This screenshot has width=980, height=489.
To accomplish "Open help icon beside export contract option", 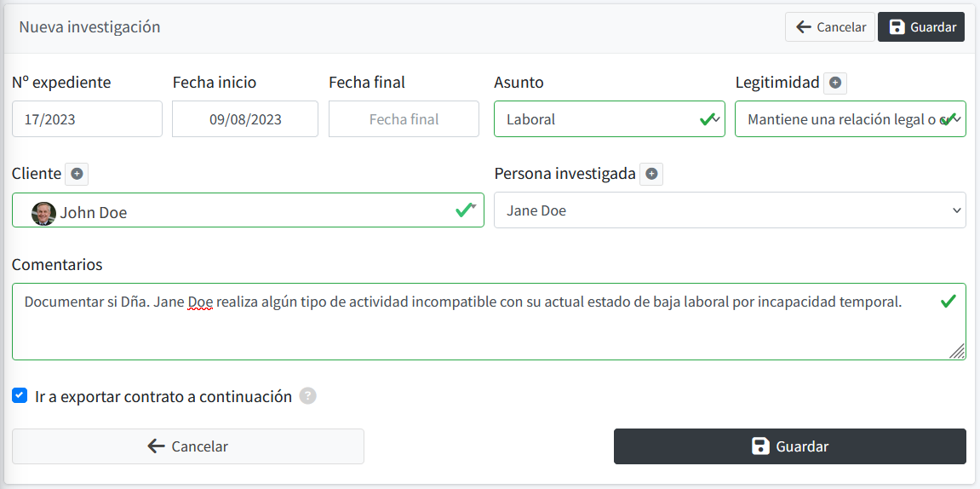I will [x=307, y=396].
